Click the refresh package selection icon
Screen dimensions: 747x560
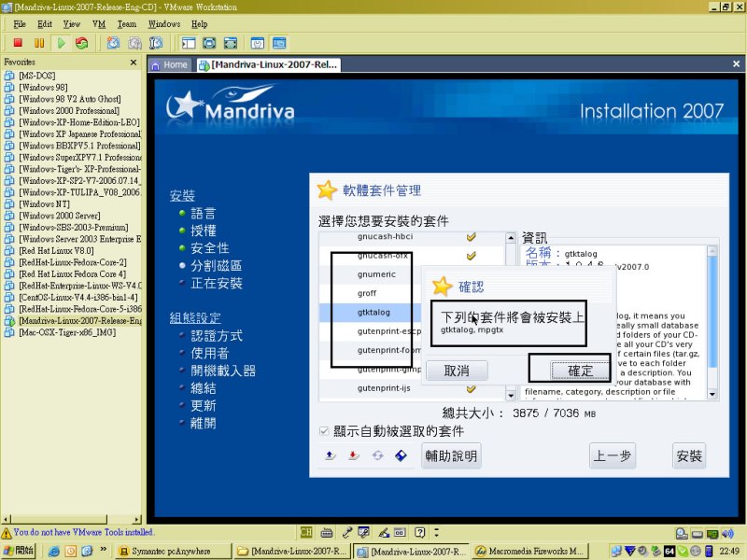377,455
